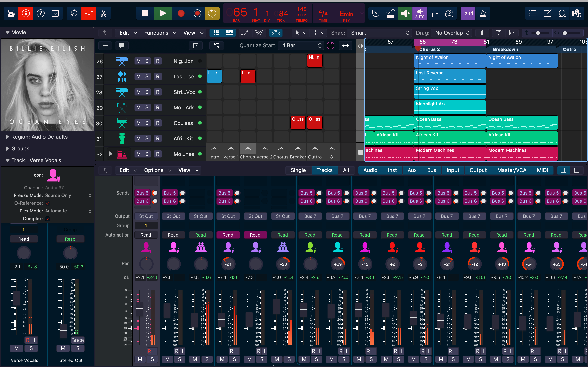Open the List Editors icon at top right
Image resolution: width=588 pixels, height=367 pixels.
[532, 13]
